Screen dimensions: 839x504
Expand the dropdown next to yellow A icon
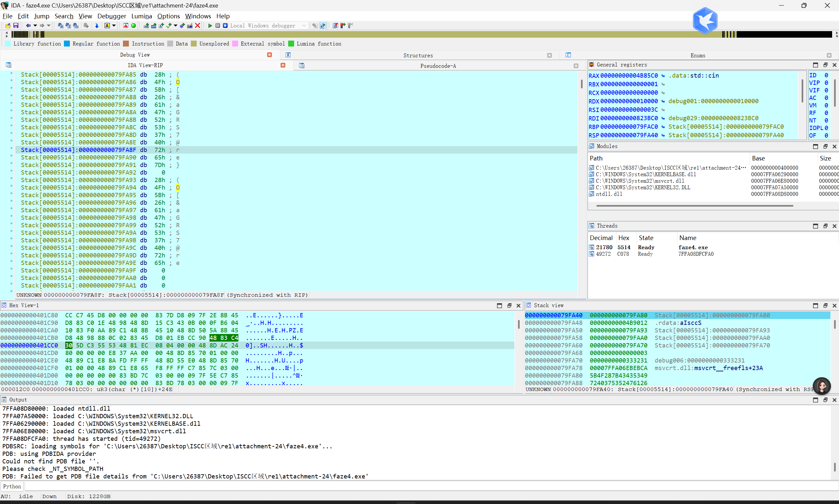coord(114,26)
